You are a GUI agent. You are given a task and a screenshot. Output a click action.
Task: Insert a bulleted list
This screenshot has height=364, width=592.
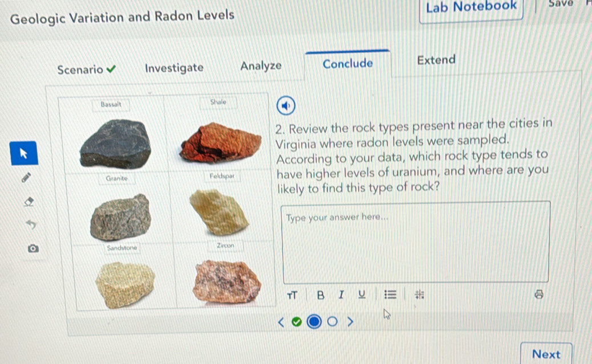(390, 294)
